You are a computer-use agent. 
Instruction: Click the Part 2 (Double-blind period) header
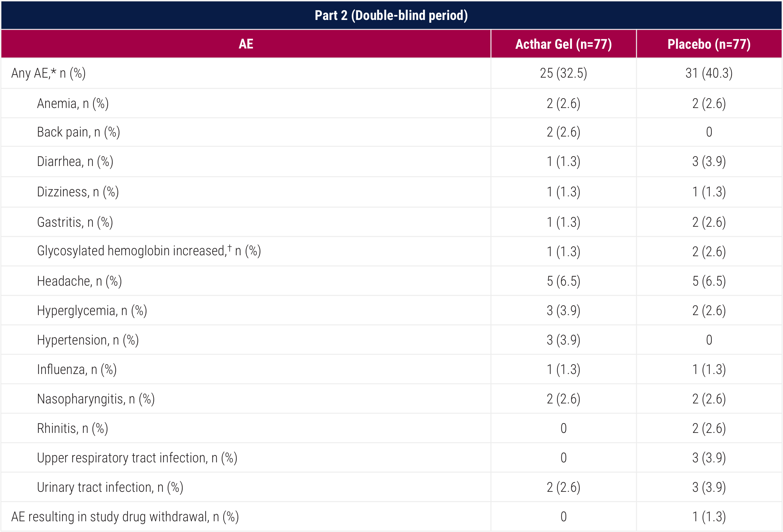[x=391, y=15]
